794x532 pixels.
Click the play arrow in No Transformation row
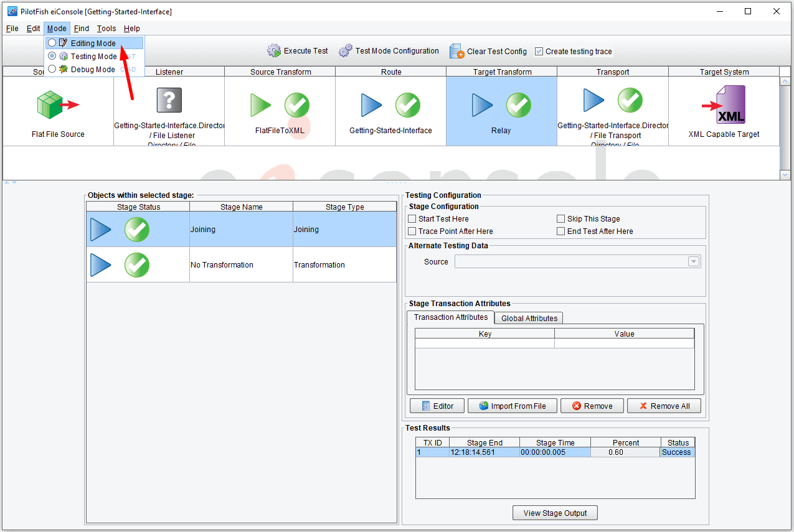[x=101, y=265]
